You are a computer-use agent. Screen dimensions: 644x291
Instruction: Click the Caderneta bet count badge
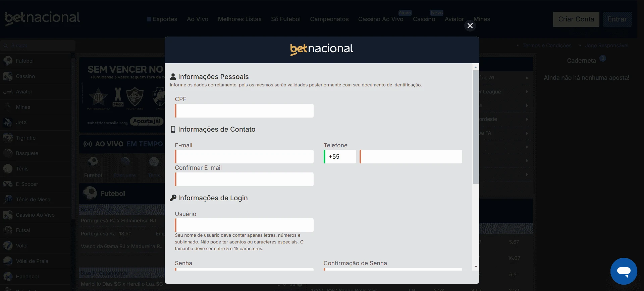tap(603, 58)
